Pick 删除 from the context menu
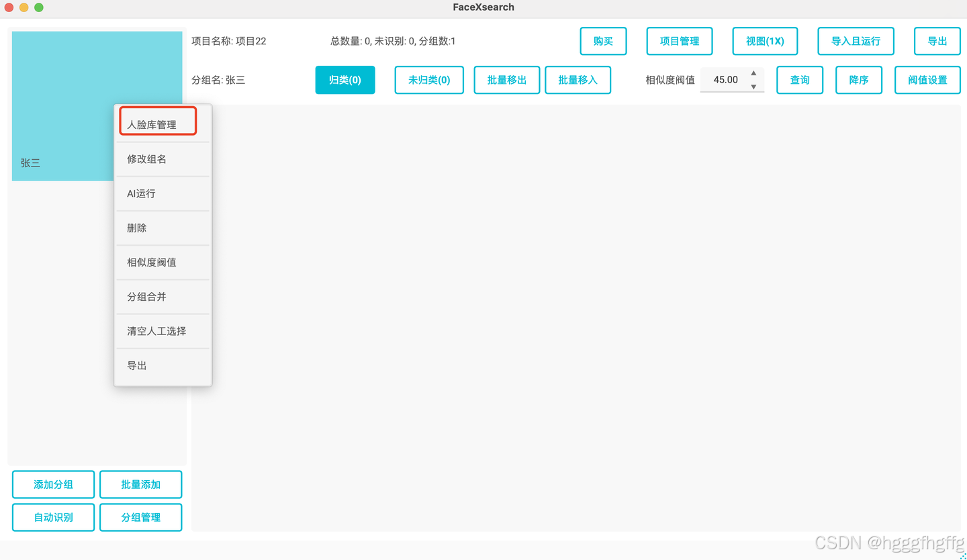The width and height of the screenshot is (967, 560). 163,228
